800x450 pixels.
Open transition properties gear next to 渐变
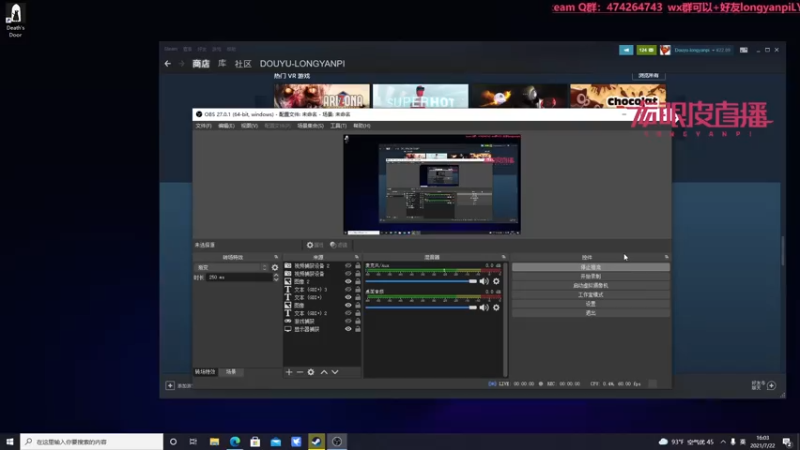pos(275,267)
